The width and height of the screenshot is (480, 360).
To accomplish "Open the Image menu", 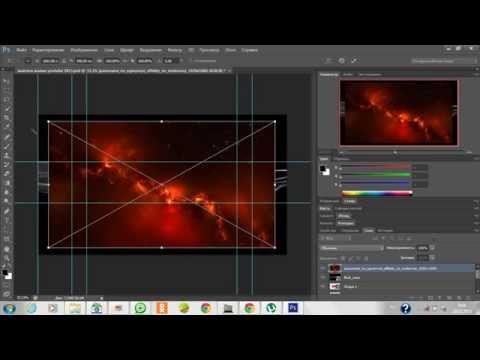I will coord(84,50).
